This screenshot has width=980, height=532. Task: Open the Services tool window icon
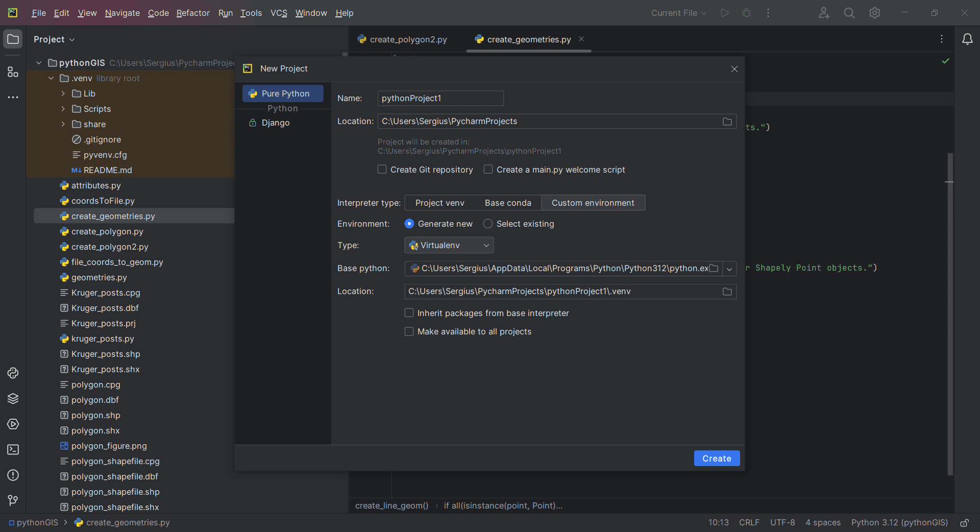click(13, 424)
